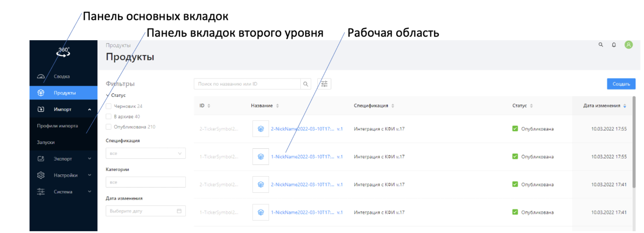The height and width of the screenshot is (233, 644).
Task: Sort the table by ID column
Action: tap(209, 106)
